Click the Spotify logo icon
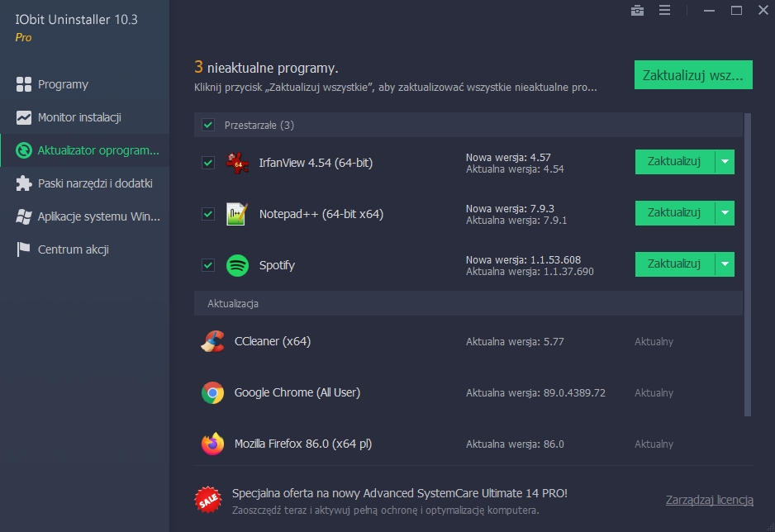 point(237,265)
